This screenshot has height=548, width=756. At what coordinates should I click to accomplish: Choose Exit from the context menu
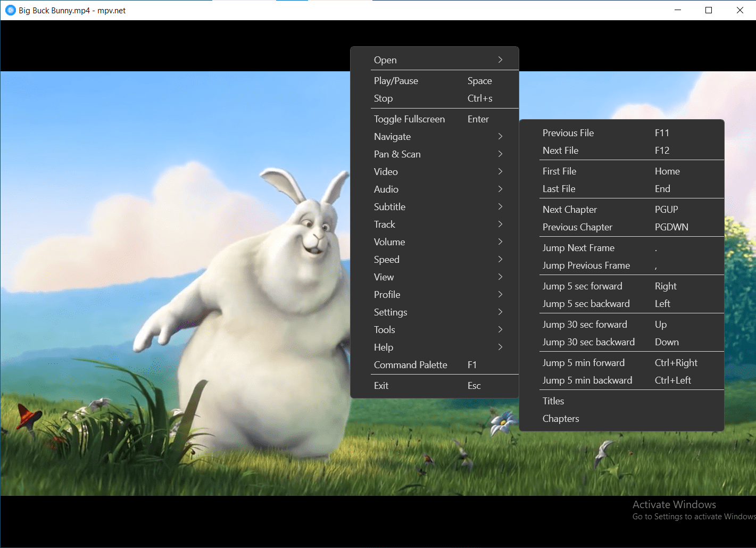[435, 386]
